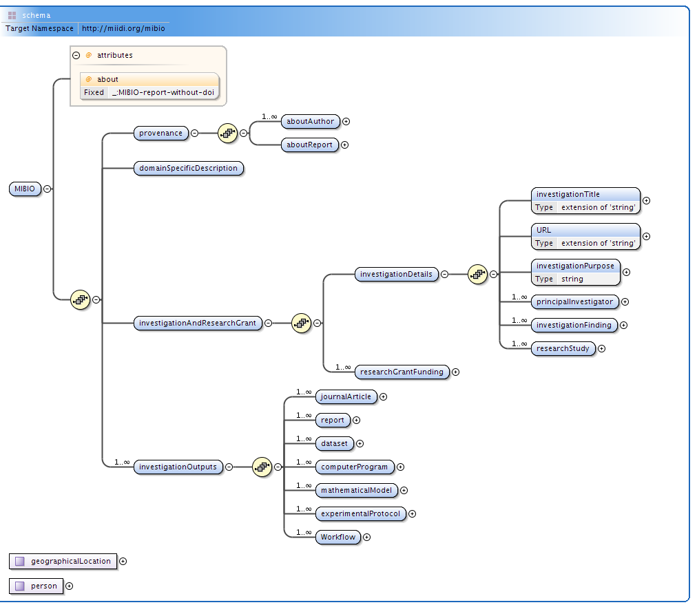The width and height of the screenshot is (697, 616).
Task: Click the person type square icon
Action: pos(19,586)
